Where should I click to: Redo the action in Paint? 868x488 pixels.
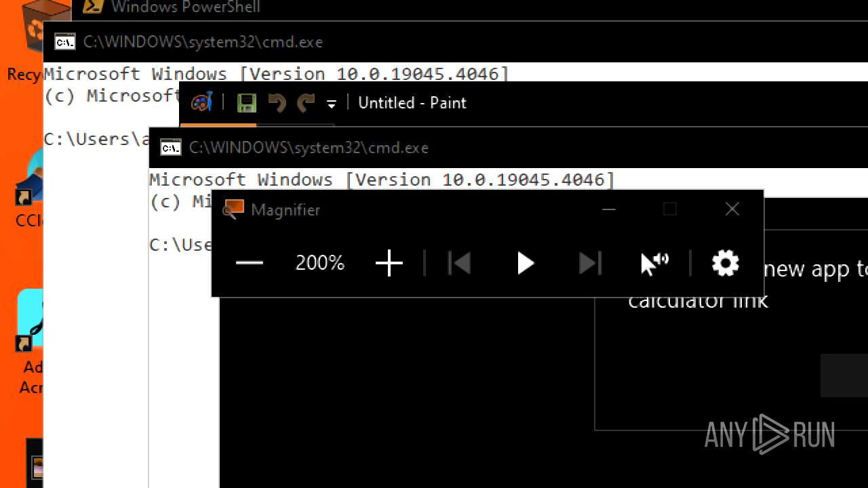point(306,103)
